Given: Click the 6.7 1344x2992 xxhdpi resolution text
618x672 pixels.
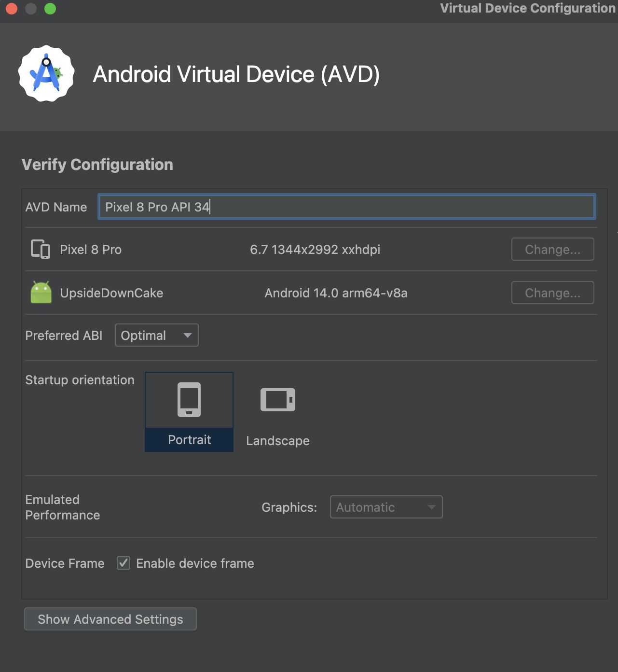Looking at the screenshot, I should click(315, 250).
